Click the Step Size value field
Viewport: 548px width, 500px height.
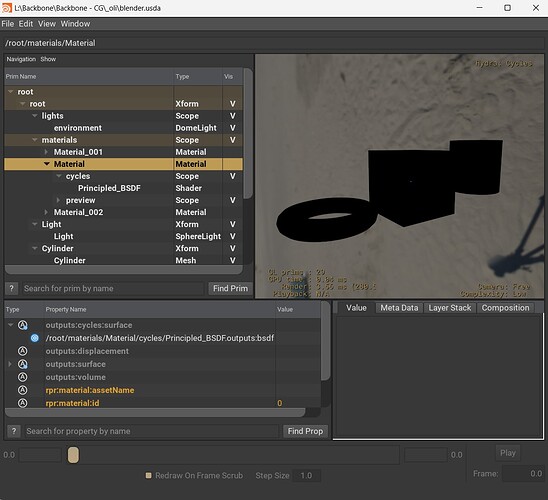coord(307,476)
